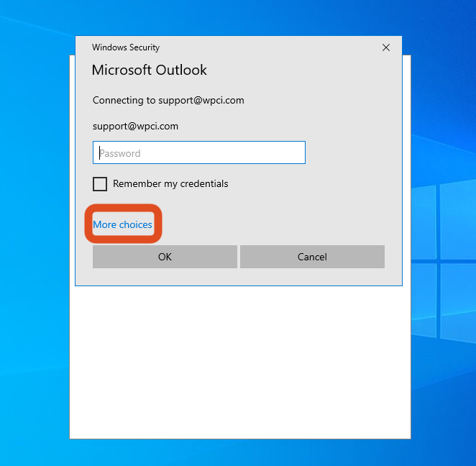The height and width of the screenshot is (466, 476).
Task: Click into the Password field
Action: click(199, 152)
